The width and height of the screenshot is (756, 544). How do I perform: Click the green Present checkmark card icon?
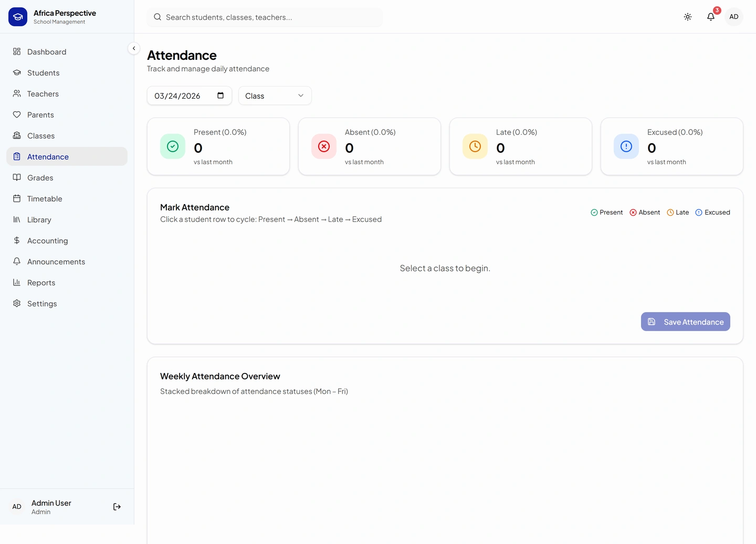[173, 146]
